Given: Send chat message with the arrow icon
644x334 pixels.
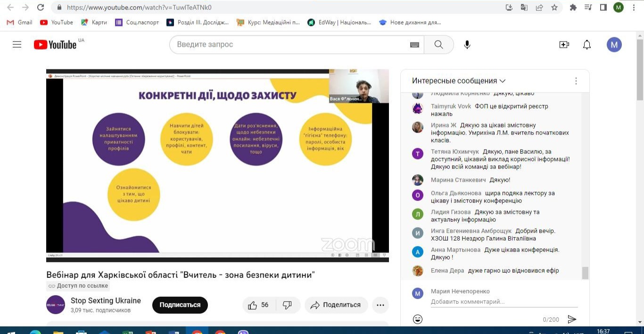Looking at the screenshot, I should (x=572, y=319).
